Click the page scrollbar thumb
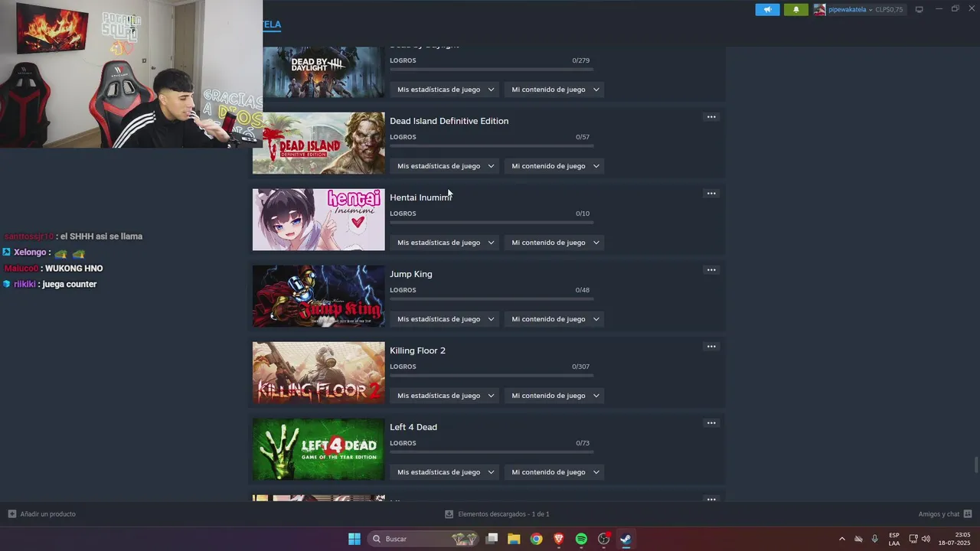This screenshot has height=551, width=980. (x=976, y=465)
